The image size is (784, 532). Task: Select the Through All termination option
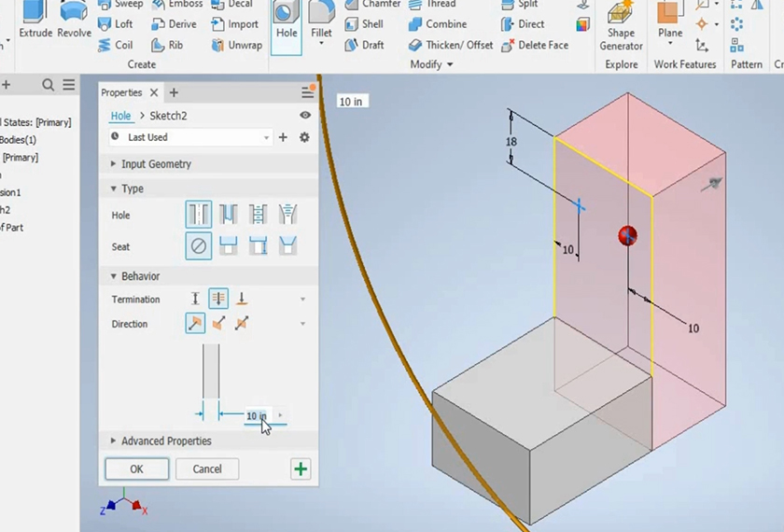218,299
